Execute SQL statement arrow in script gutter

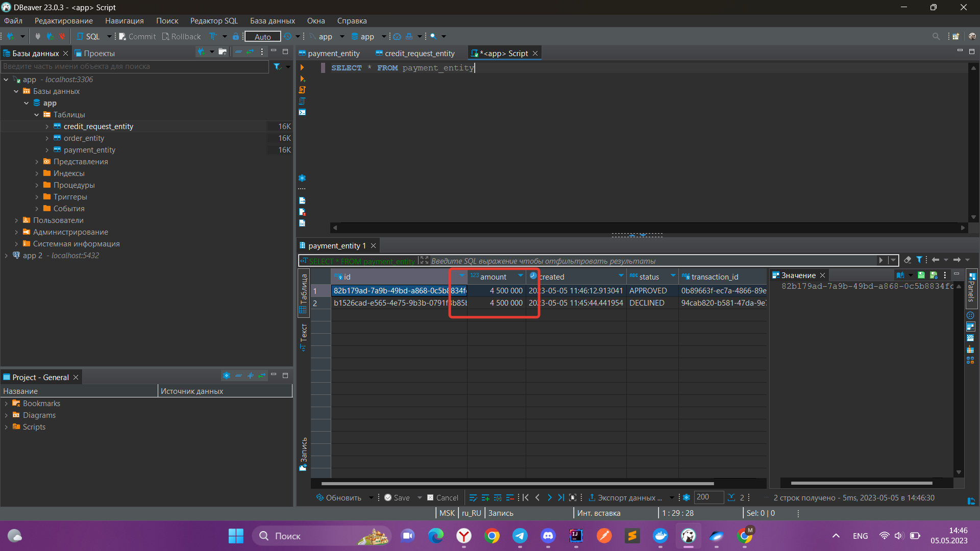click(x=302, y=67)
